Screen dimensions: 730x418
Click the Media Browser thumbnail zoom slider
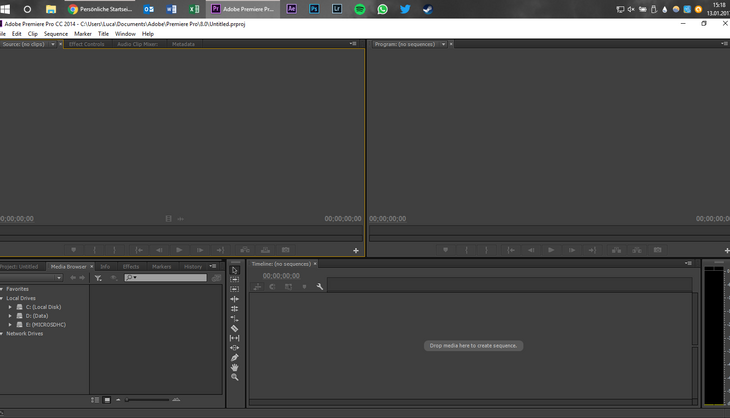click(x=147, y=400)
